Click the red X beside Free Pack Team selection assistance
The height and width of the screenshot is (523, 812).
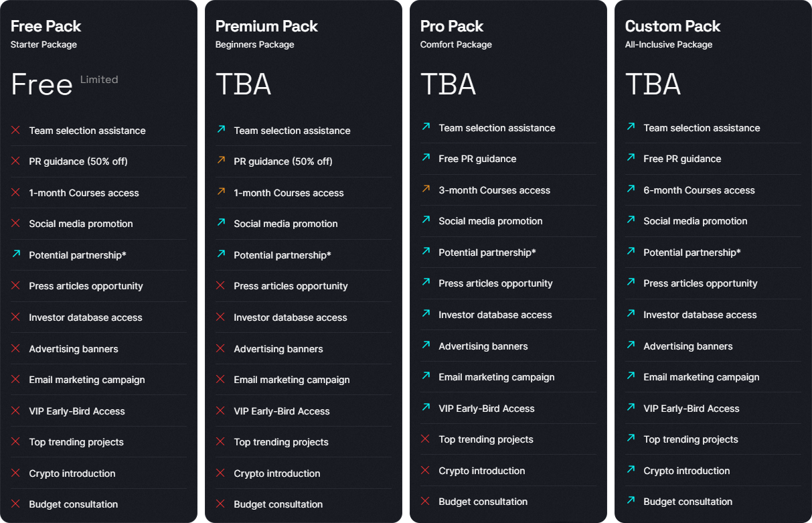pos(15,131)
